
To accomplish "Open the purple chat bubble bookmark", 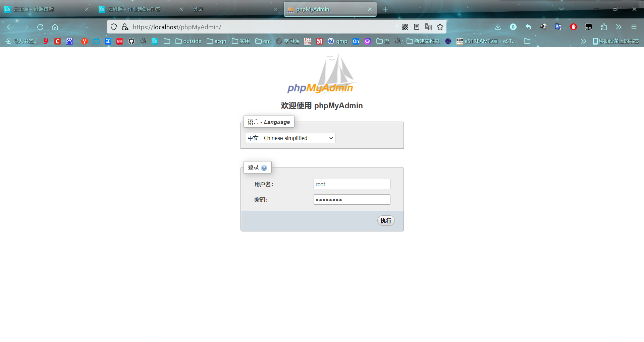I will (x=368, y=41).
